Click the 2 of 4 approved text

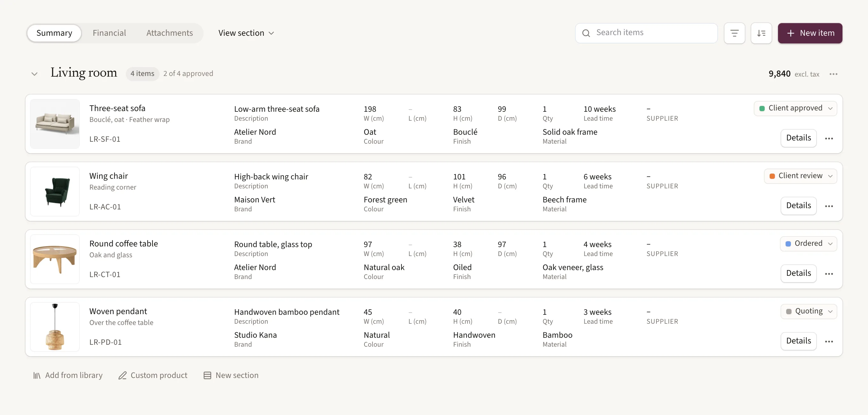pos(188,74)
